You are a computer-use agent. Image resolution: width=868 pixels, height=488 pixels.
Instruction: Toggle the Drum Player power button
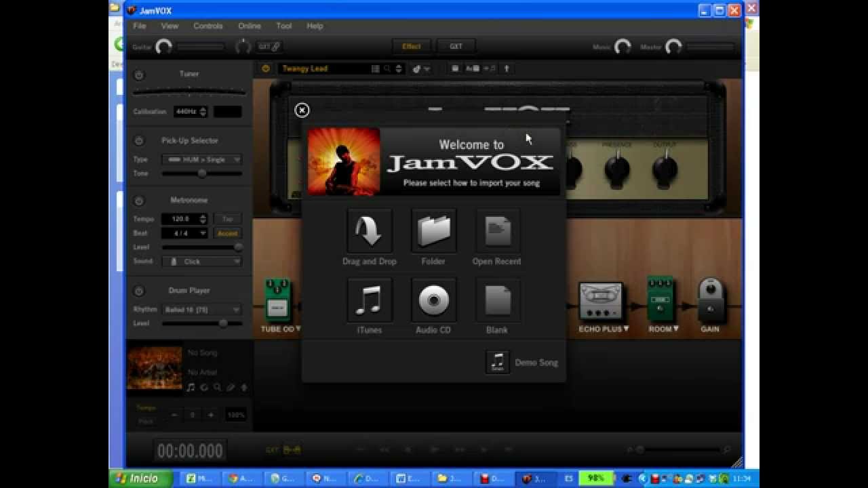(139, 291)
